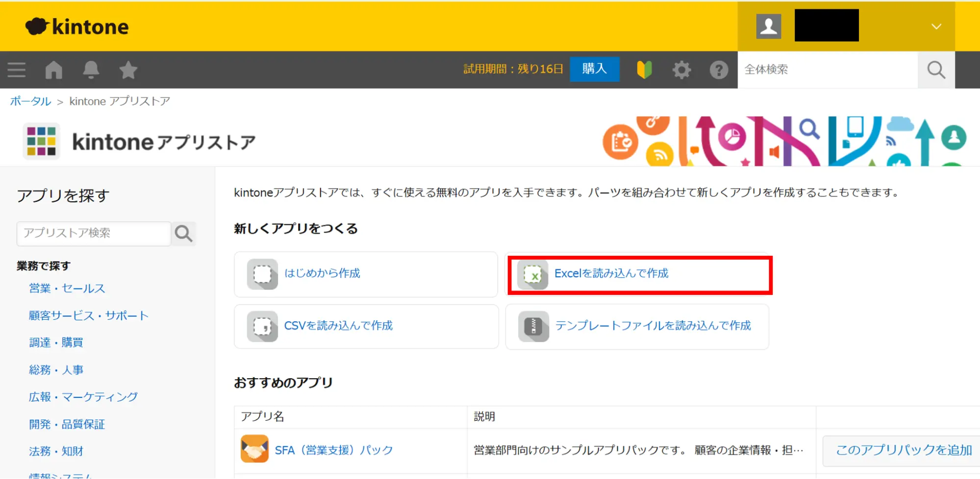980x479 pixels.
Task: Click the 購入 purchase button
Action: point(594,69)
